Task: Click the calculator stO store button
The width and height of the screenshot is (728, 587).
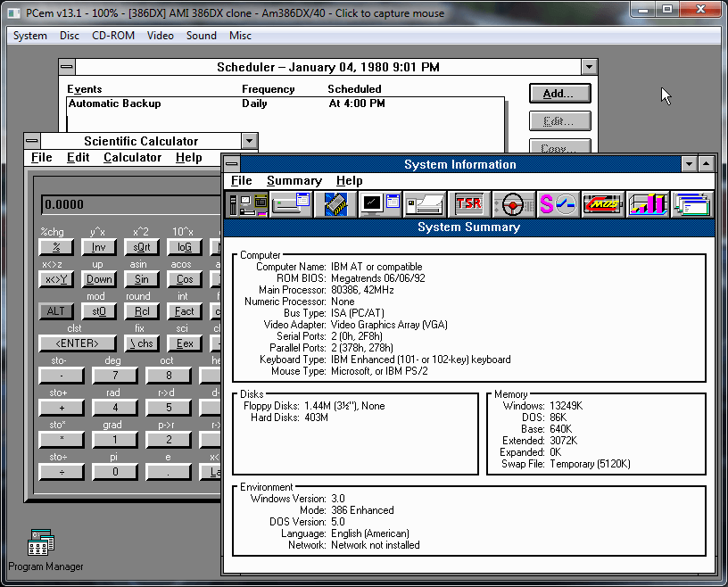Action: pyautogui.click(x=98, y=311)
